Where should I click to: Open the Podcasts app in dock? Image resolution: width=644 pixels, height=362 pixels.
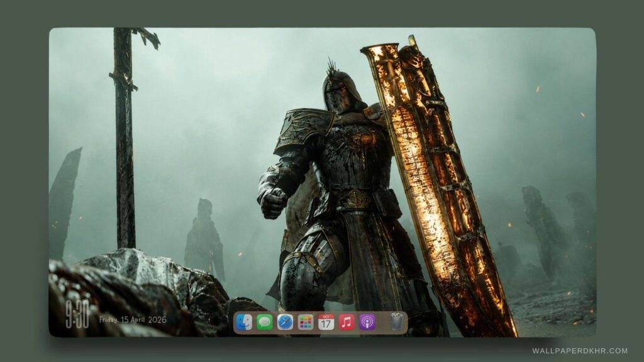367,322
